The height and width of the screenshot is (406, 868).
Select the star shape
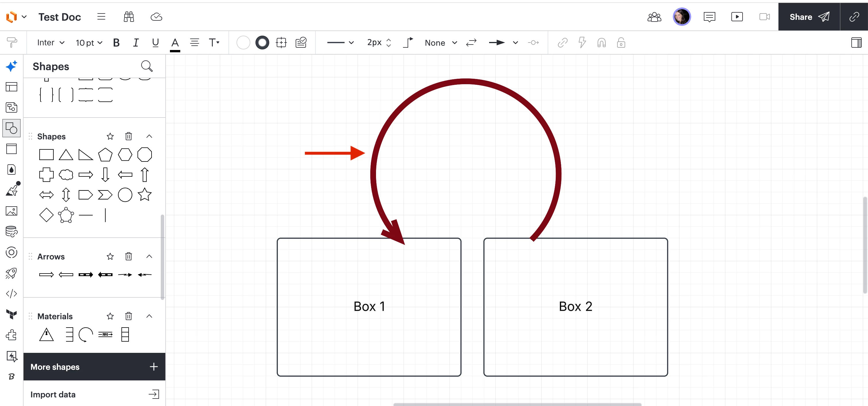(x=145, y=195)
